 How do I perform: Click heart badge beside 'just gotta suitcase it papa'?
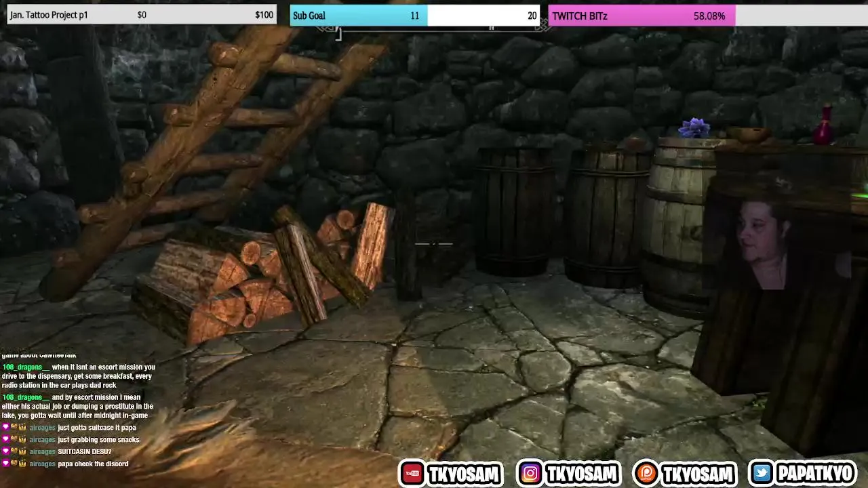coord(5,428)
